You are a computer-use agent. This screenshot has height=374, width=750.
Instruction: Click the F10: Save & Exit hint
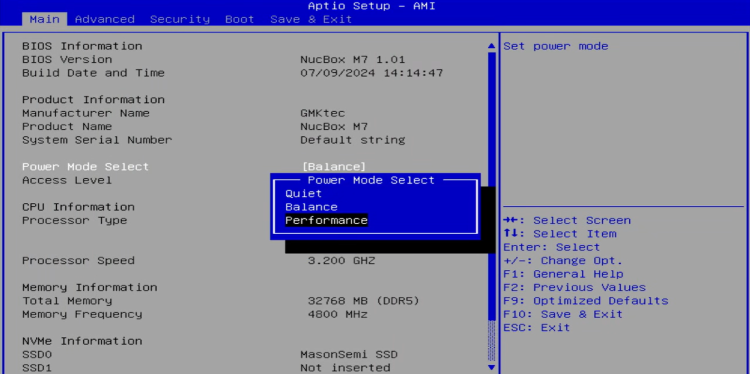562,314
